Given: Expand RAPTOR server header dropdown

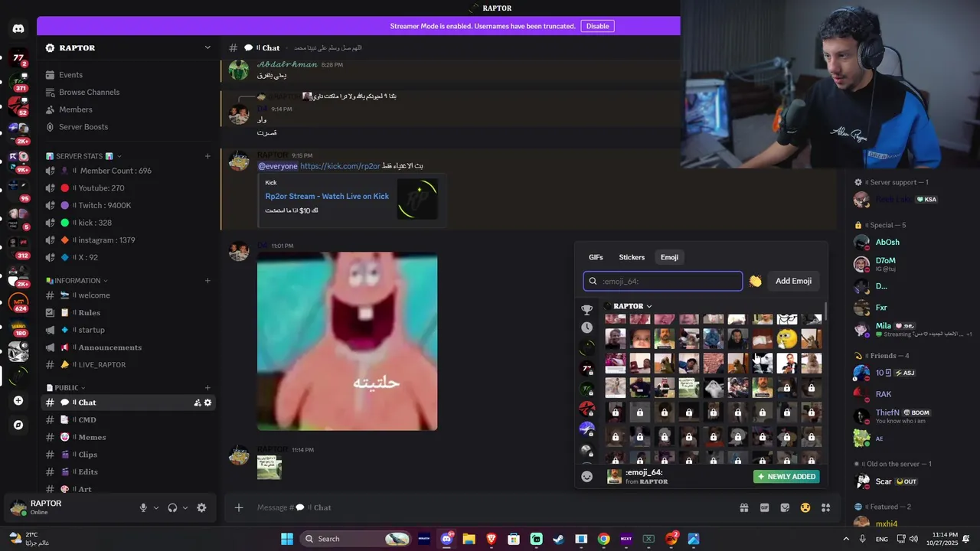Looking at the screenshot, I should (x=207, y=47).
